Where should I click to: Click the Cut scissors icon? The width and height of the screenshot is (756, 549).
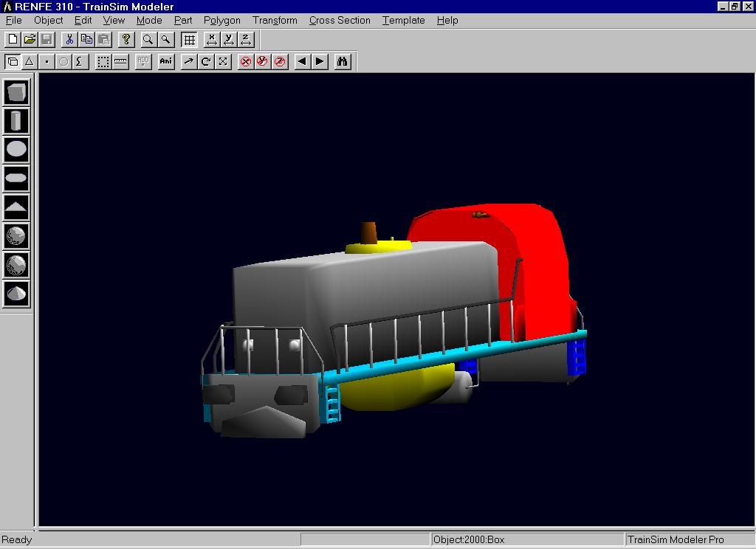(x=69, y=40)
